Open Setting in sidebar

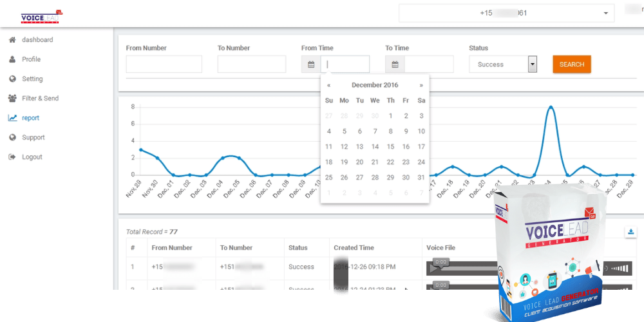(x=32, y=79)
